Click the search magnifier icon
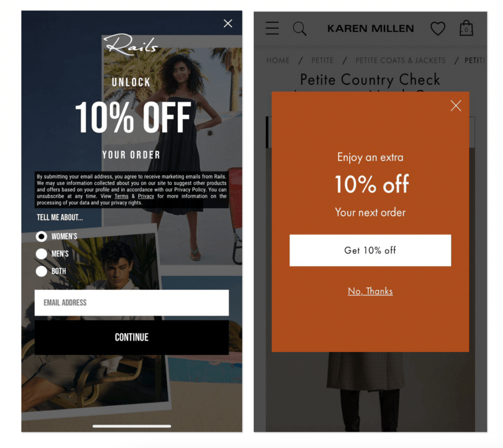This screenshot has width=503, height=448. click(x=300, y=29)
